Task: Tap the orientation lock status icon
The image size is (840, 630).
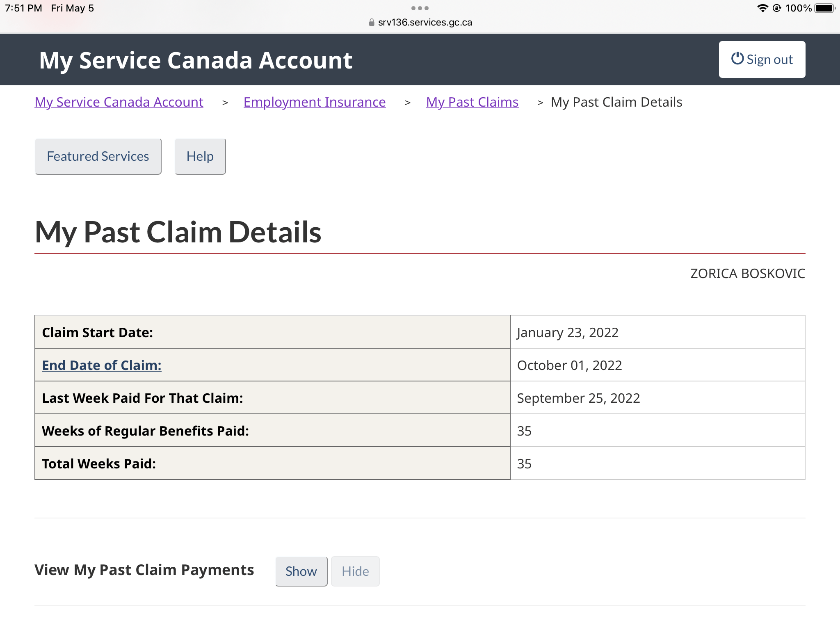Action: (777, 8)
